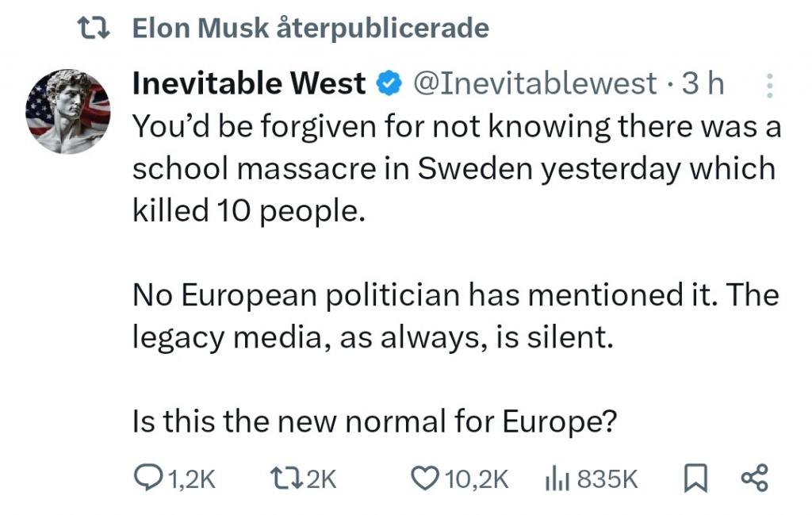Open the tweet via the 3 h timestamp
Screen dimensions: 812x515
coord(704,83)
